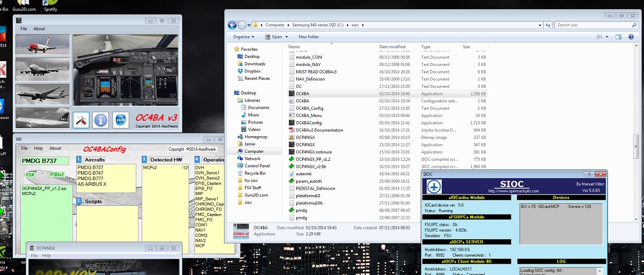This screenshot has height=275, width=644.
Task: Click the Explorer help question mark icon
Action: point(630,37)
